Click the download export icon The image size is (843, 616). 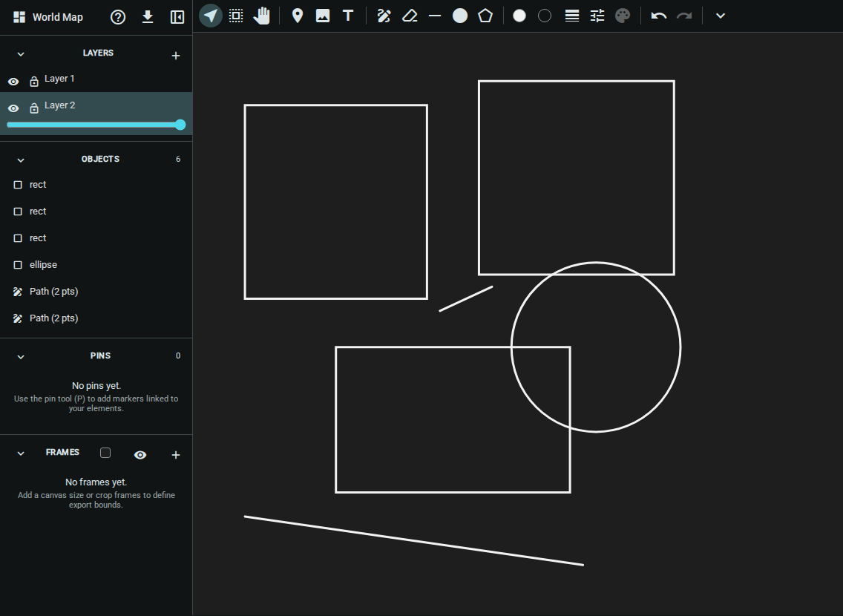tap(148, 17)
